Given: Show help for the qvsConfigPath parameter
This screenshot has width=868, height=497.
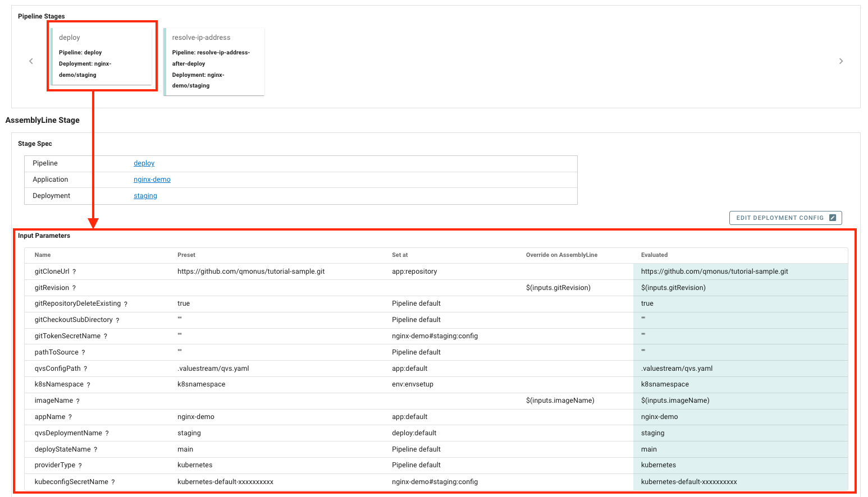Looking at the screenshot, I should coord(85,369).
